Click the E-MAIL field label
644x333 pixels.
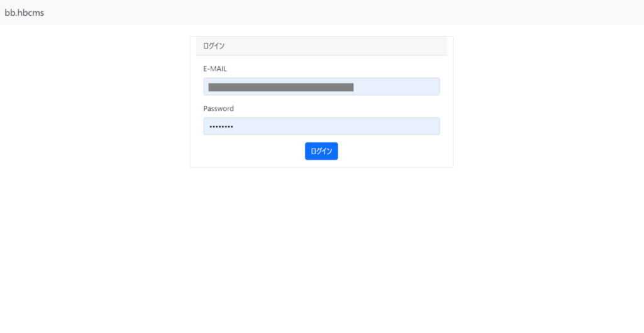pyautogui.click(x=215, y=69)
